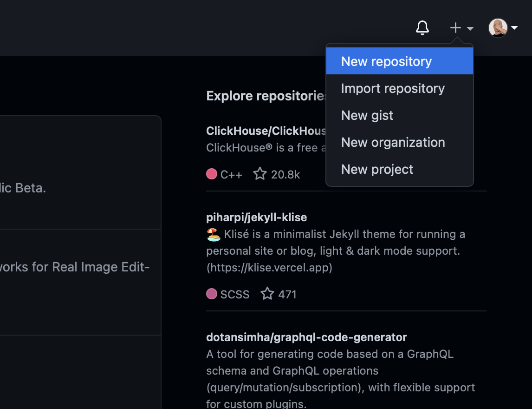Click the 471 star count

[287, 295]
